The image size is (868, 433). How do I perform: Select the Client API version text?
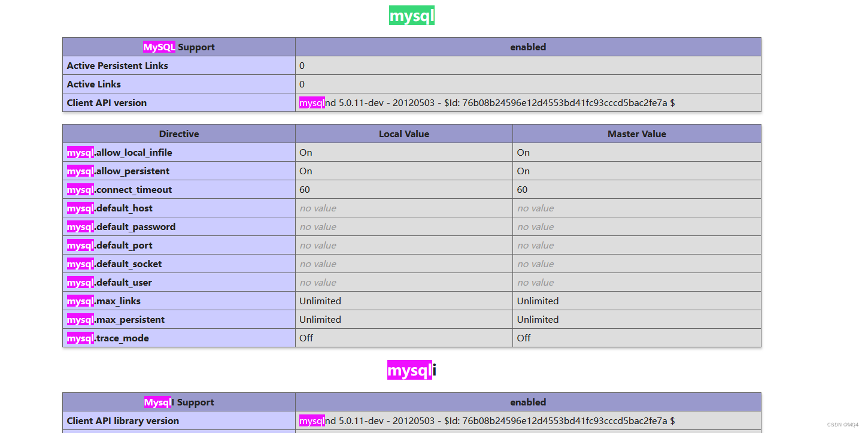[x=107, y=102]
